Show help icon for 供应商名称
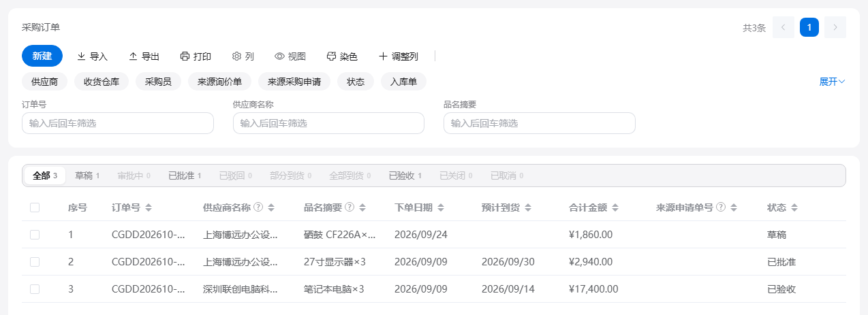Screen dimensions: 868x315 [258, 208]
